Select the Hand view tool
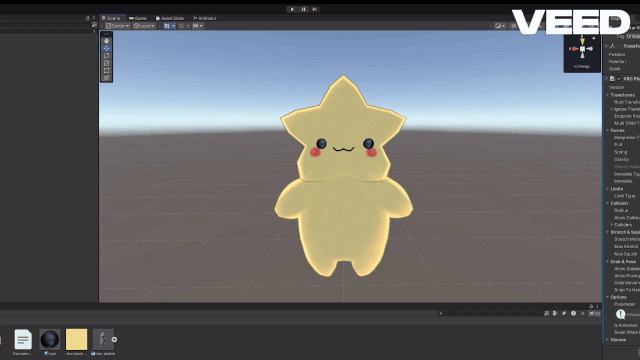Viewport: 640px width, 360px height. point(107,41)
